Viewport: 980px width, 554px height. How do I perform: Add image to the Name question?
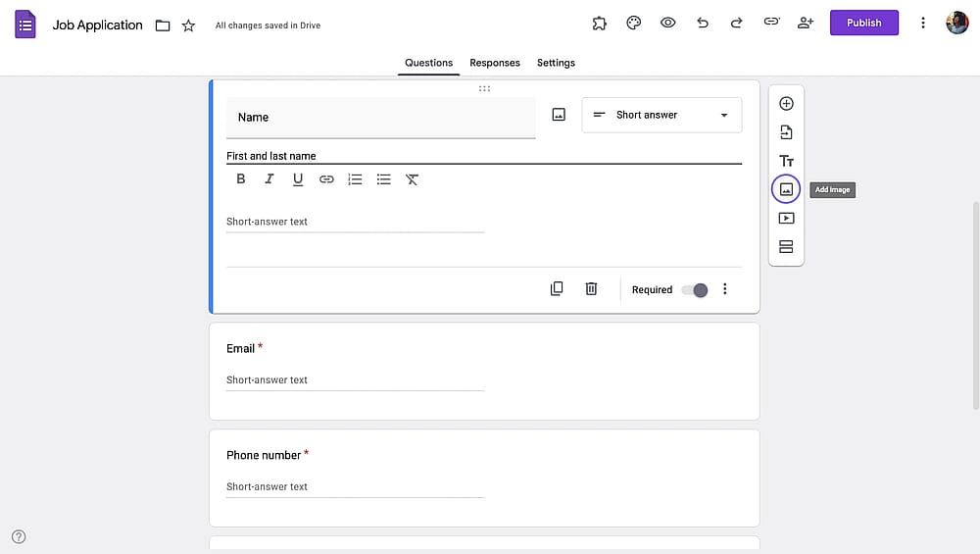559,115
